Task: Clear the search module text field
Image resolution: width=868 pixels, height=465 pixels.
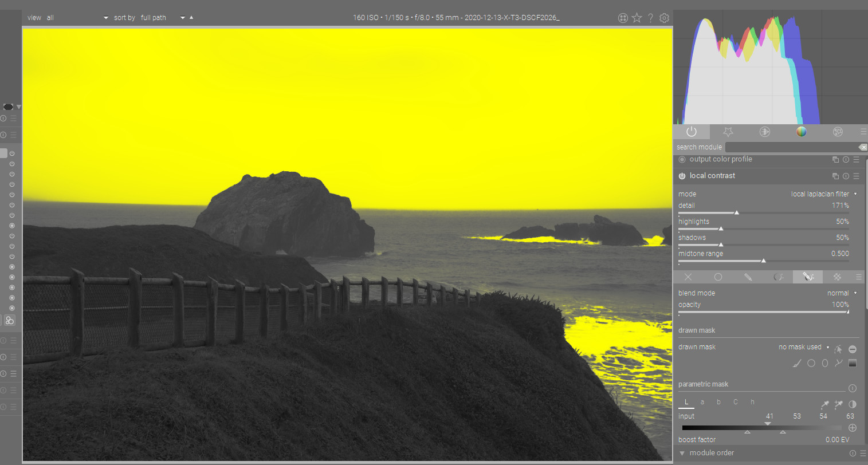Action: [863, 147]
